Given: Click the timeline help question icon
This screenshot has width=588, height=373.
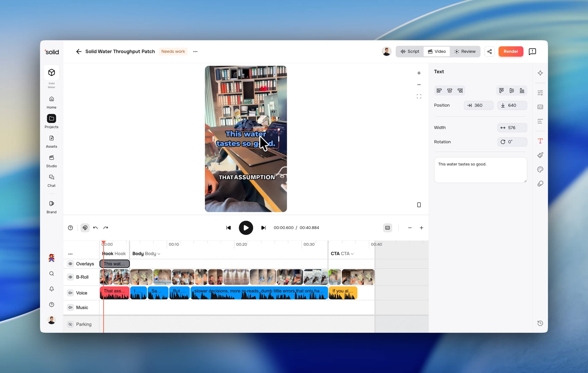Looking at the screenshot, I should [x=70, y=228].
